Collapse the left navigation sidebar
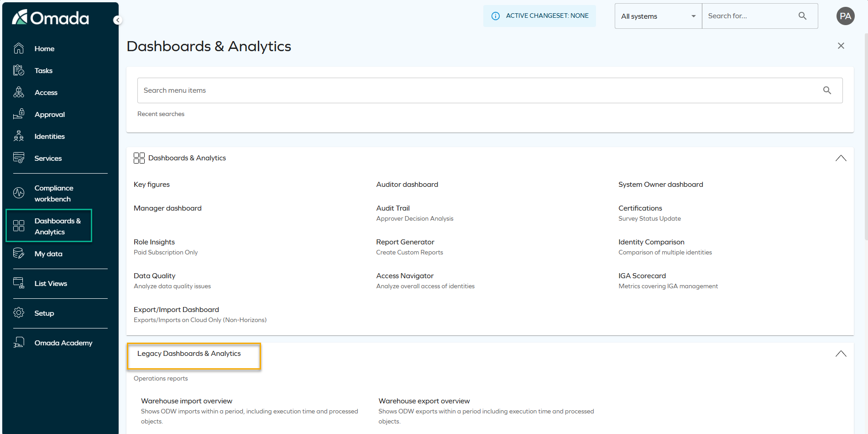 (x=118, y=20)
